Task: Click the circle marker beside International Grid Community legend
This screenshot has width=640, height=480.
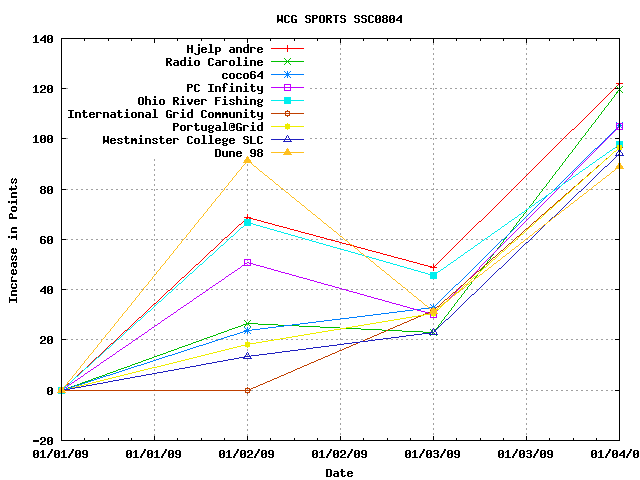Action: point(287,114)
